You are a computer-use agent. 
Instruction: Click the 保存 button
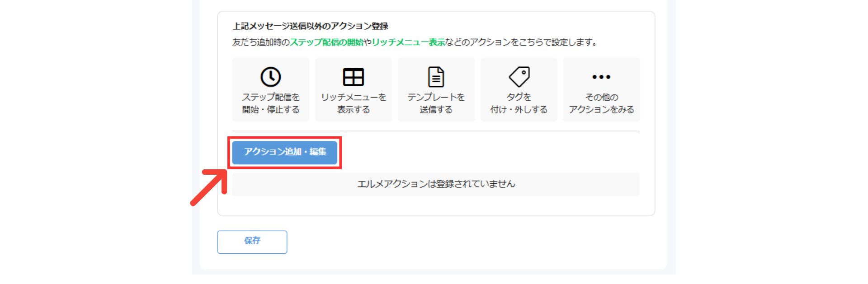point(252,242)
